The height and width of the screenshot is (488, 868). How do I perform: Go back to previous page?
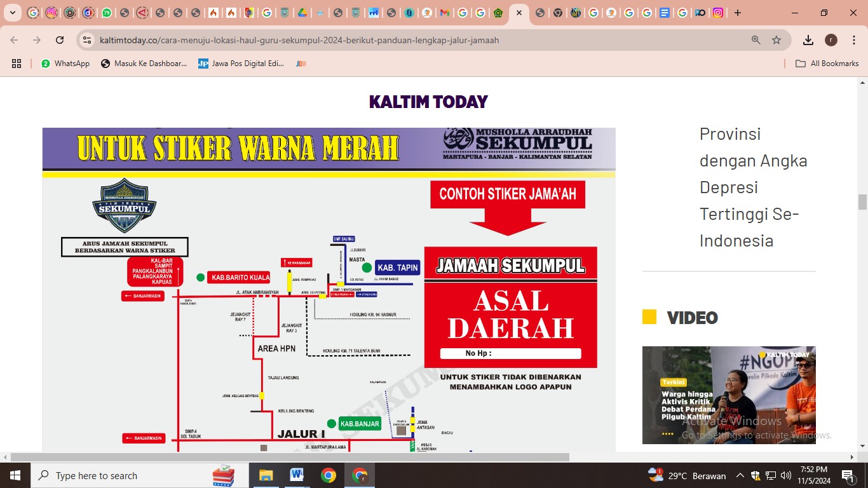click(14, 40)
